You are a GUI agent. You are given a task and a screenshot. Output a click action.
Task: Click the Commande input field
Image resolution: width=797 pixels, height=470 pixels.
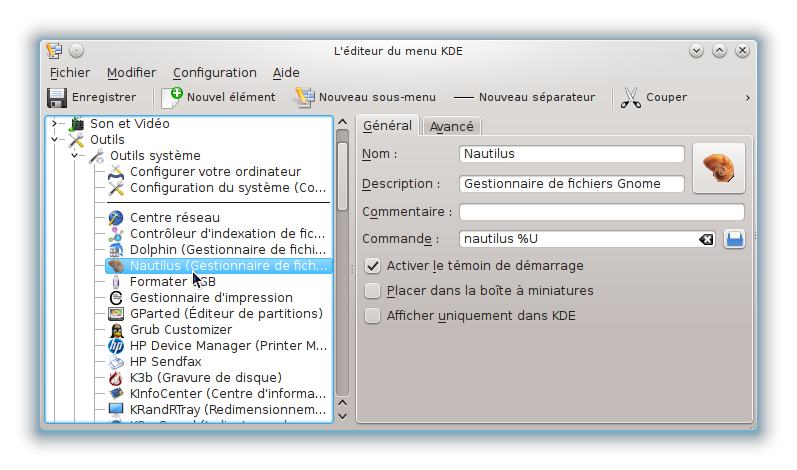pyautogui.click(x=587, y=239)
